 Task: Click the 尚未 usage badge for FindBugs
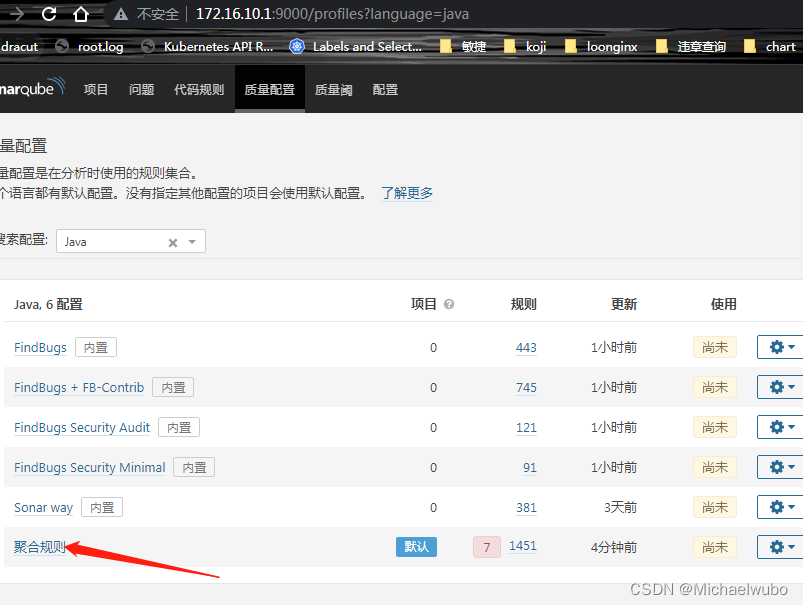click(x=715, y=347)
